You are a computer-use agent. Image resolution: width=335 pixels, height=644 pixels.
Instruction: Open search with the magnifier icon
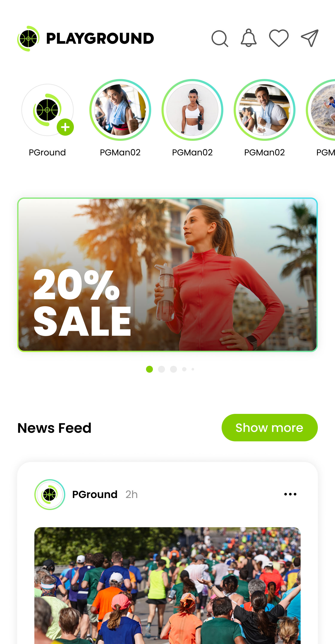(220, 39)
